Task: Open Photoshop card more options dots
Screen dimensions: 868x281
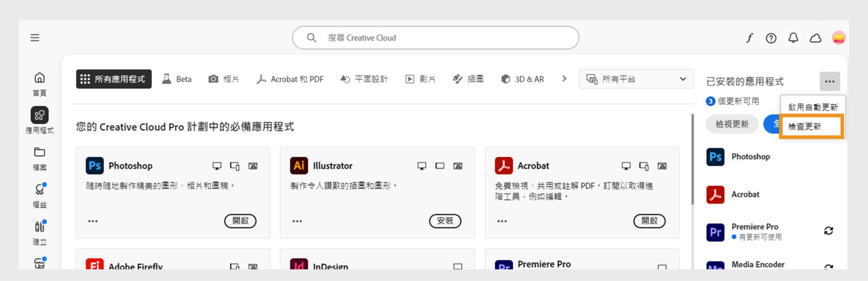Action: pyautogui.click(x=93, y=221)
